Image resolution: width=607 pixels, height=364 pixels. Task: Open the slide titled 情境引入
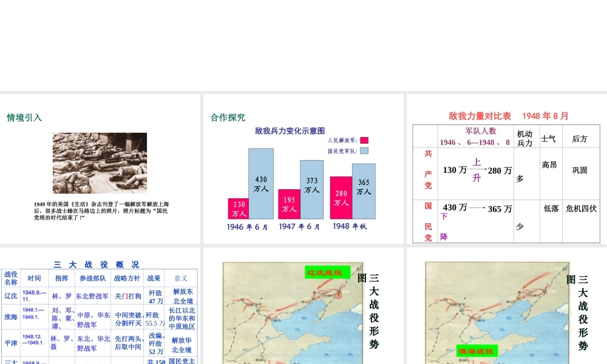pos(100,169)
